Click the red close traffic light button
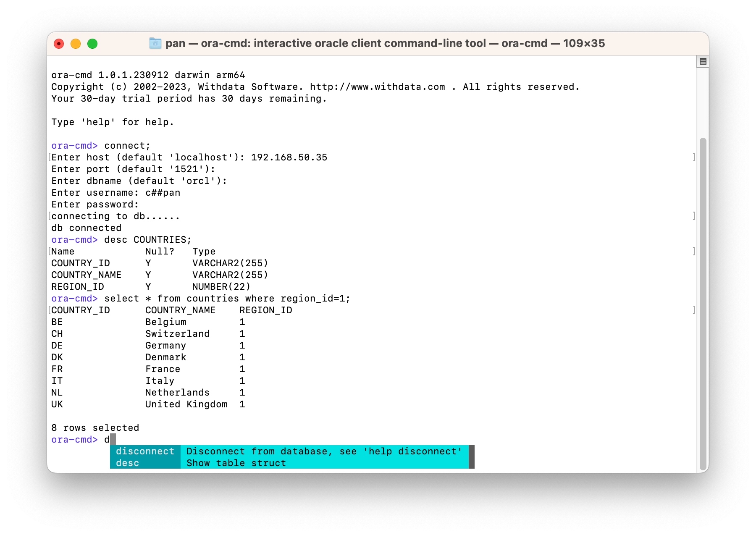756x535 pixels. click(59, 43)
